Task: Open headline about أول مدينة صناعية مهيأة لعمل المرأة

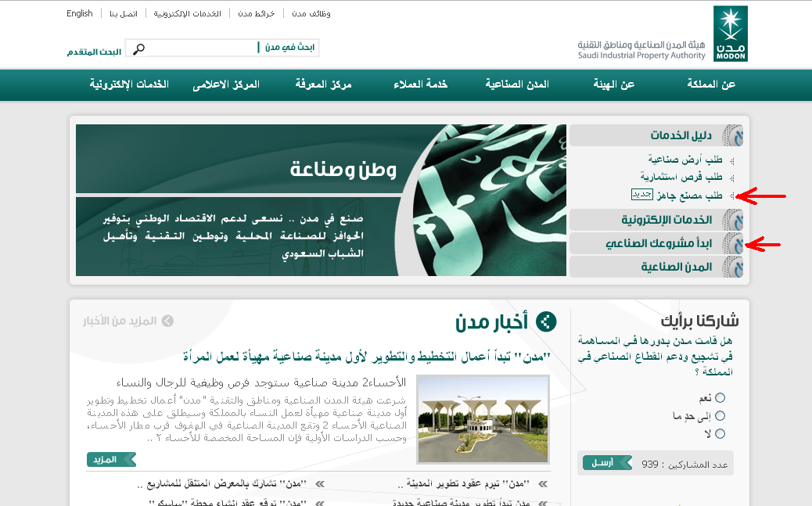Action: pos(367,357)
